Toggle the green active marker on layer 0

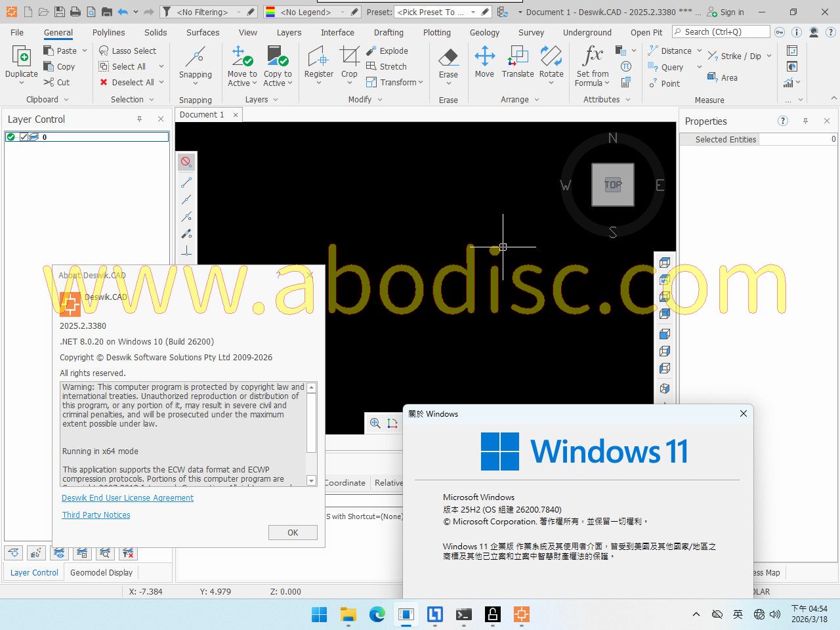(x=11, y=137)
